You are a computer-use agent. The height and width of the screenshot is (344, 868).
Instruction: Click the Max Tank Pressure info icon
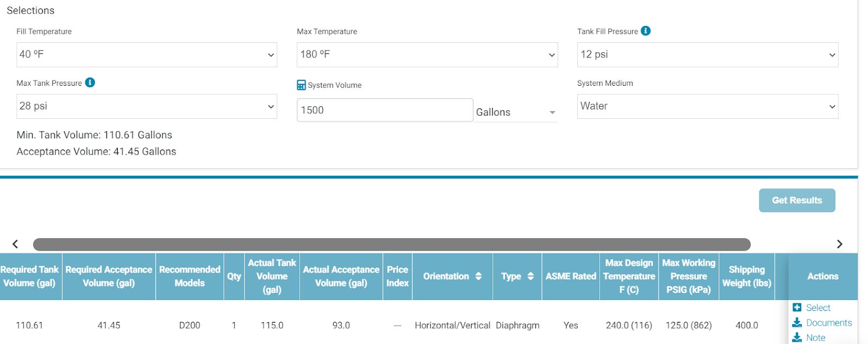(x=90, y=82)
